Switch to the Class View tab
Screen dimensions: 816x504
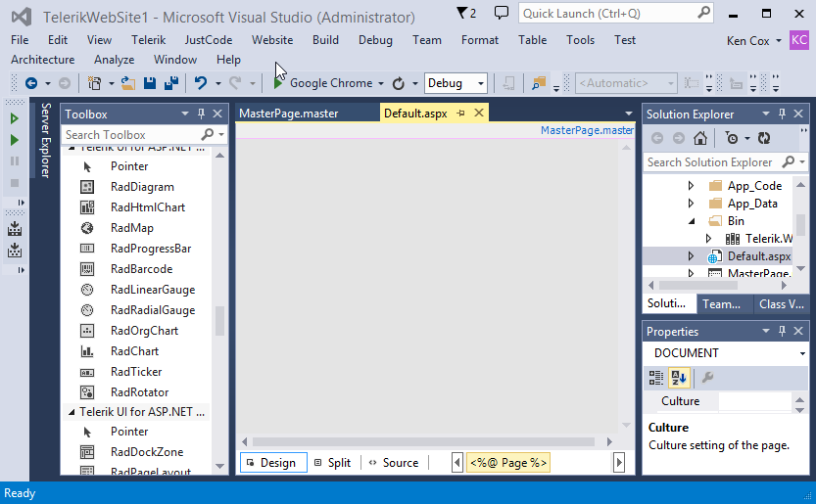tap(782, 304)
